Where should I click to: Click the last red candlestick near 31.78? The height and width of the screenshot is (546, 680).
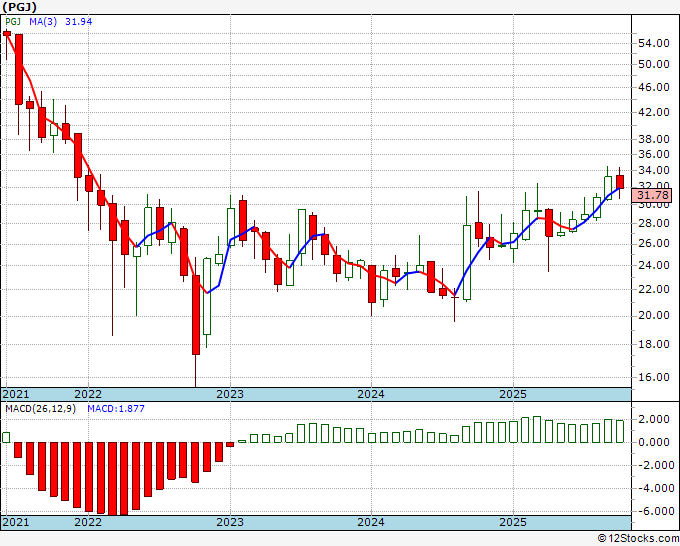(x=620, y=182)
